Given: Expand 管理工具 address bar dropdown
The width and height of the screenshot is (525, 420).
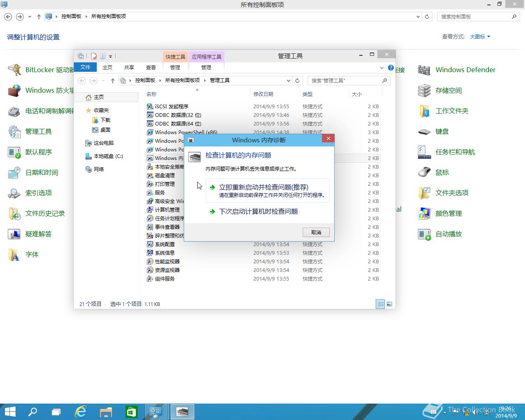Looking at the screenshot, I should pos(289,81).
